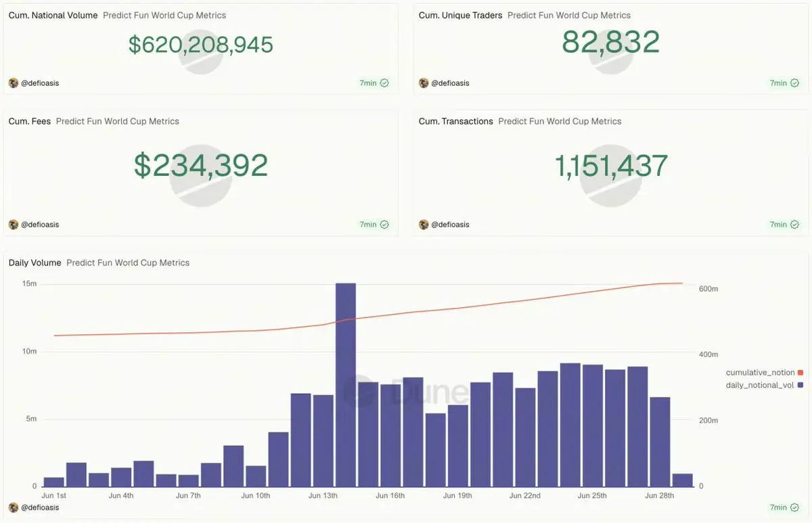Image resolution: width=812 pixels, height=523 pixels.
Task: Click the Jun 28th daily volume bar
Action: coord(660,442)
